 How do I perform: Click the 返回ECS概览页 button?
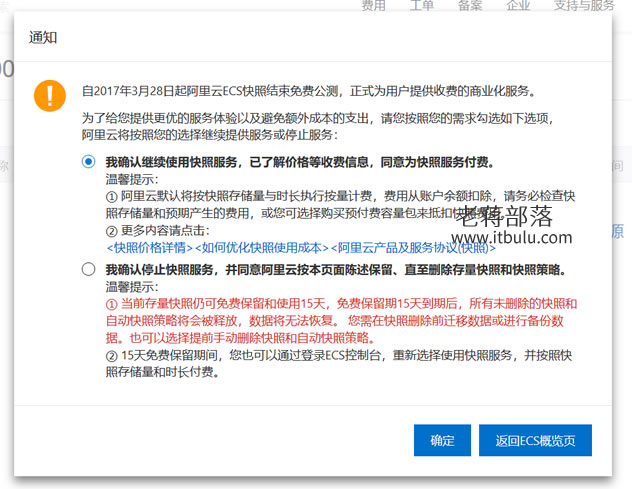pos(535,440)
